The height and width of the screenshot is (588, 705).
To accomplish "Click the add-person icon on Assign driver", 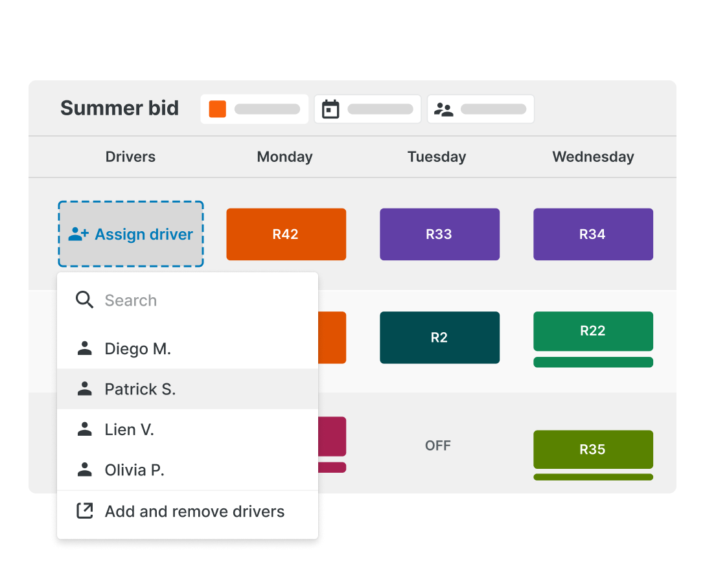I will point(78,234).
